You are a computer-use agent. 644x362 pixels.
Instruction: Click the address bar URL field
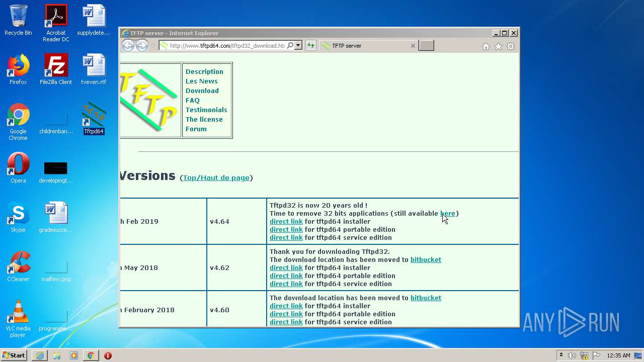pos(226,46)
